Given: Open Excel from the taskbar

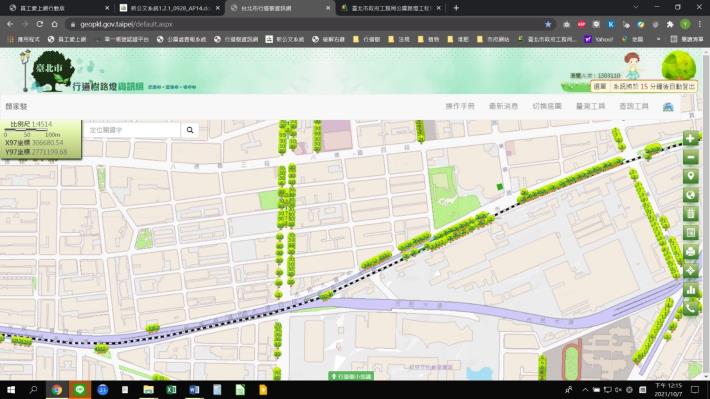Looking at the screenshot, I should 171,389.
